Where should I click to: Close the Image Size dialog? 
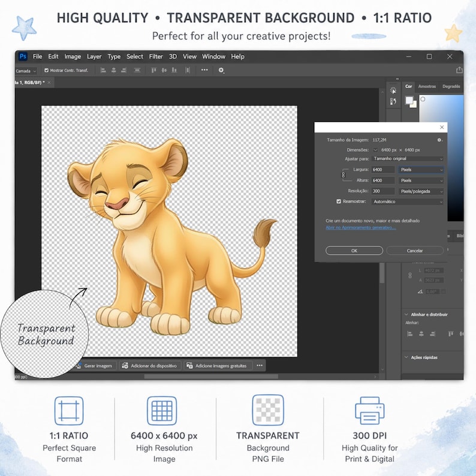(x=442, y=127)
